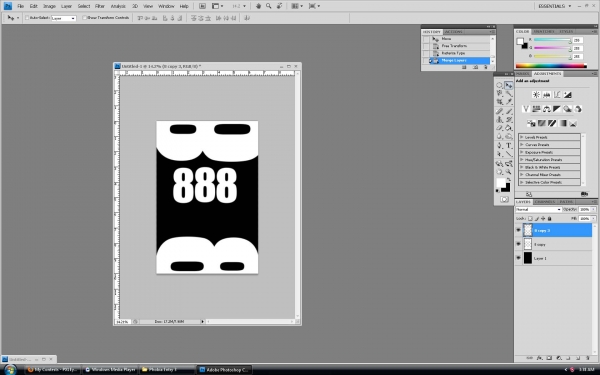This screenshot has width=600, height=375.
Task: Switch to the Channels tab
Action: pos(545,202)
